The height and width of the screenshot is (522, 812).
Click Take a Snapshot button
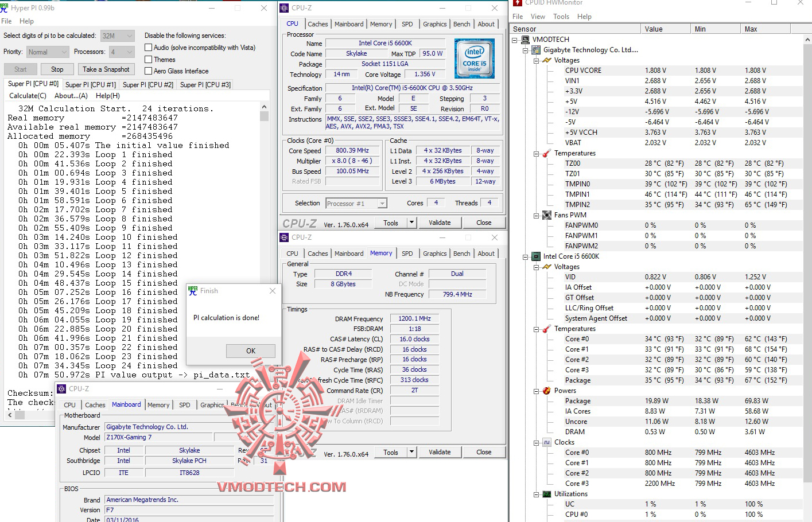[x=106, y=69]
